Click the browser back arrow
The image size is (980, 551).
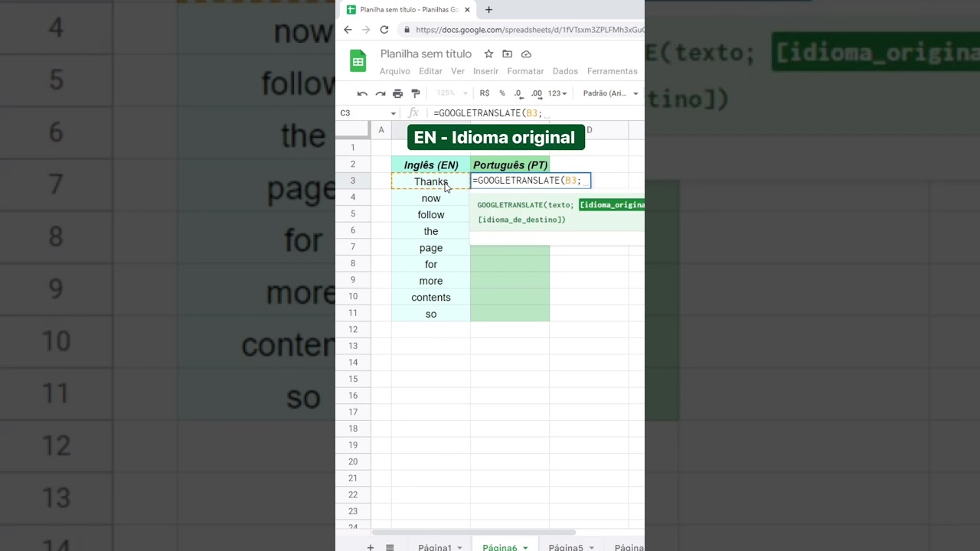348,30
